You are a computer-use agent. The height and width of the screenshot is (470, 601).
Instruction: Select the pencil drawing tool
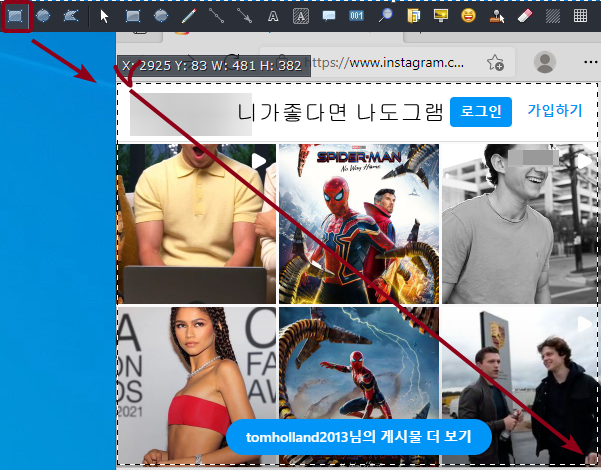coord(189,16)
